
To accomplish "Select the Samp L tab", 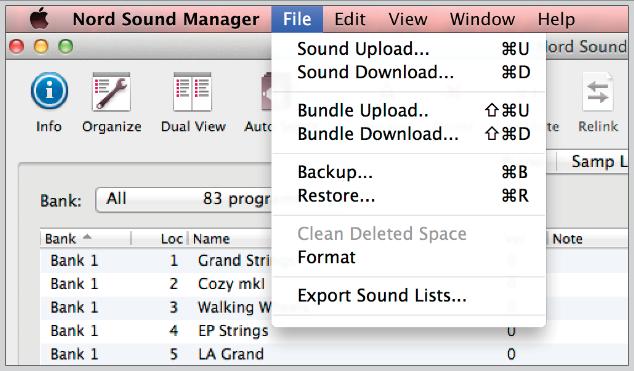I will click(x=599, y=162).
